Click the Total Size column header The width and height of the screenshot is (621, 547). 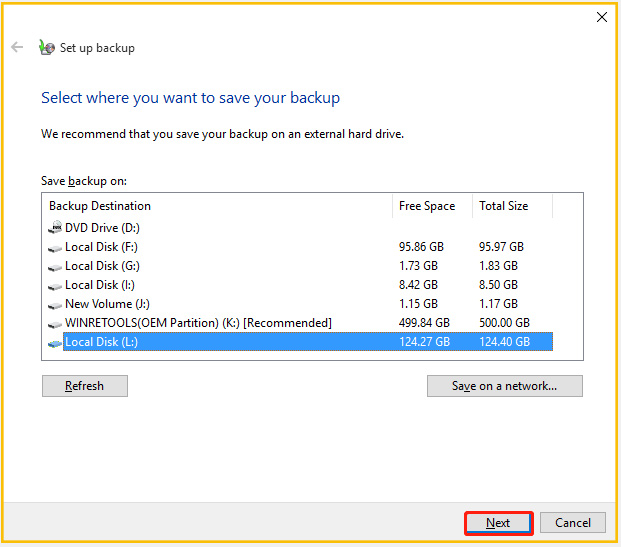[x=512, y=206]
